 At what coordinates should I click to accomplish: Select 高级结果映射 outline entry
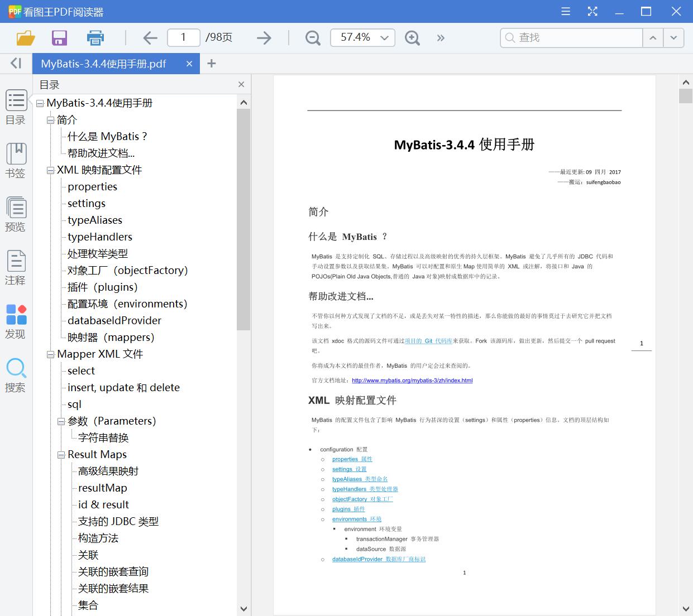[108, 471]
